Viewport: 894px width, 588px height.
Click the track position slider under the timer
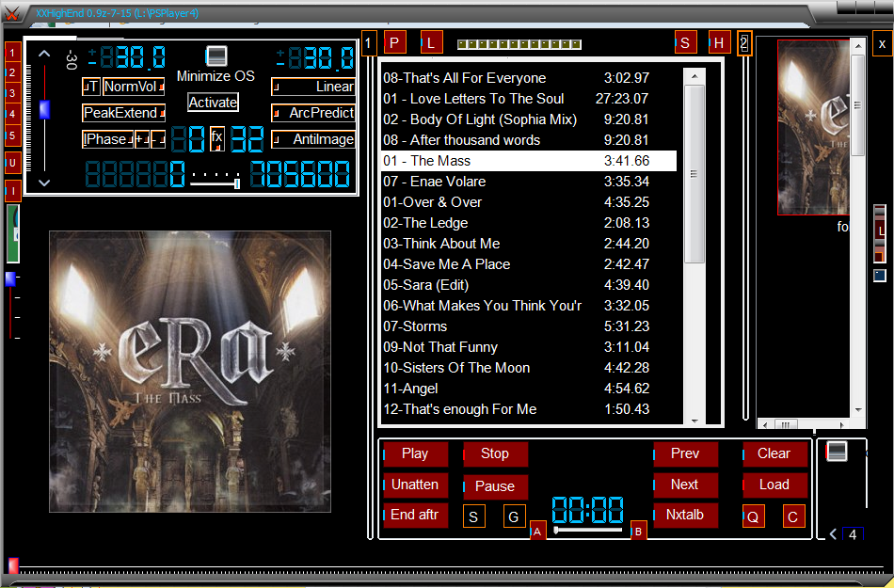[588, 530]
